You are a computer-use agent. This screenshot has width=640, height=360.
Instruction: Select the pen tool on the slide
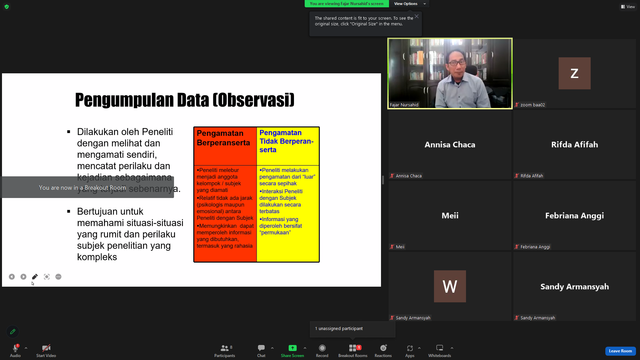(x=35, y=277)
